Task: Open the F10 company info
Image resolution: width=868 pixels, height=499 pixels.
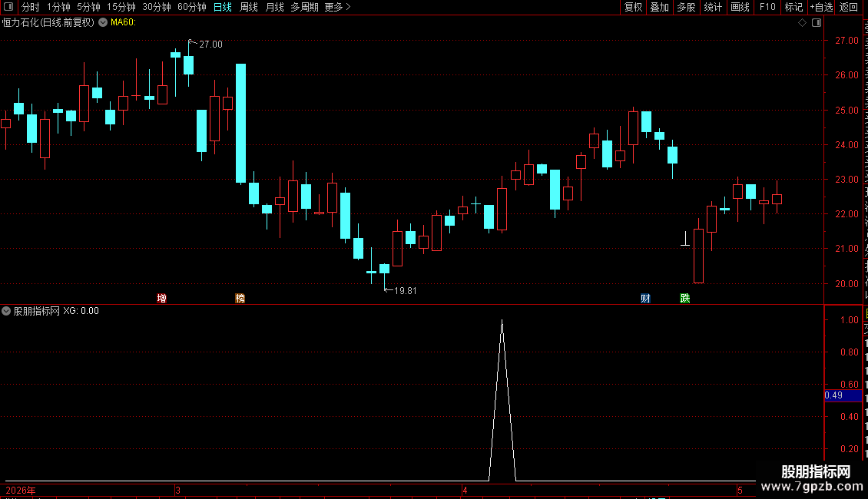Action: tap(767, 7)
